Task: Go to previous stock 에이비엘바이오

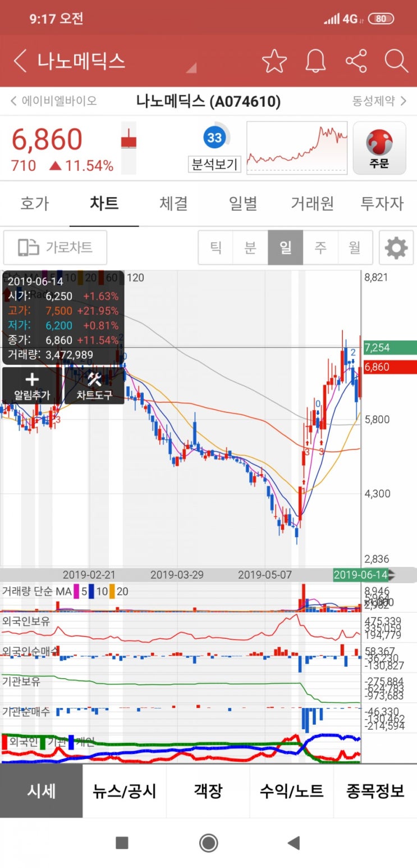Action: point(53,101)
